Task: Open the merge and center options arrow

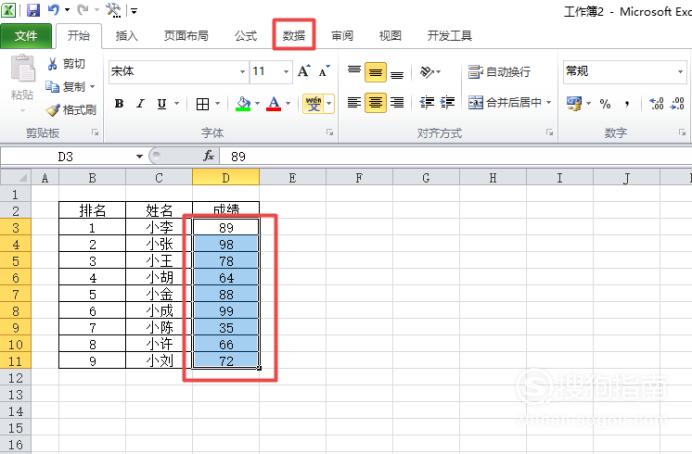Action: point(549,103)
